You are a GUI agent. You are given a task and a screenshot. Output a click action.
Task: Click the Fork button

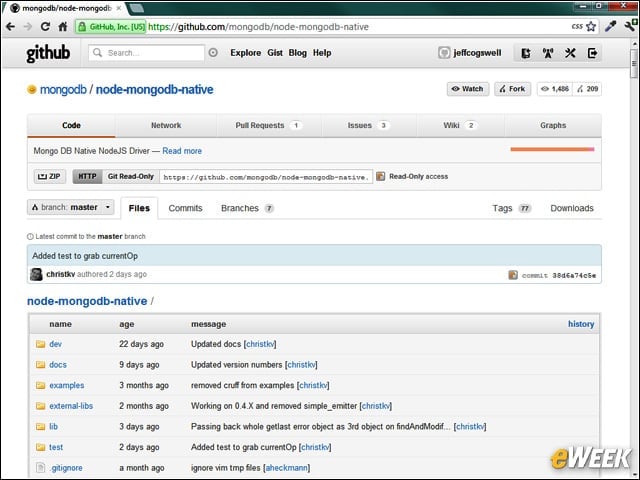point(512,89)
